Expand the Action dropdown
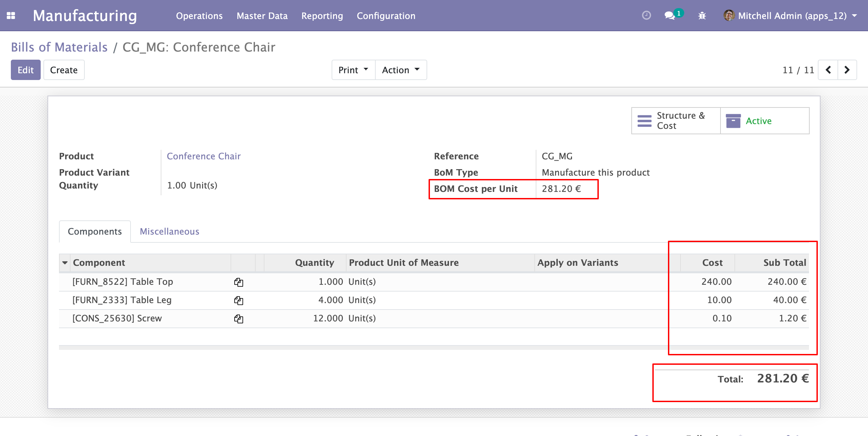Viewport: 868px width, 436px height. (401, 70)
